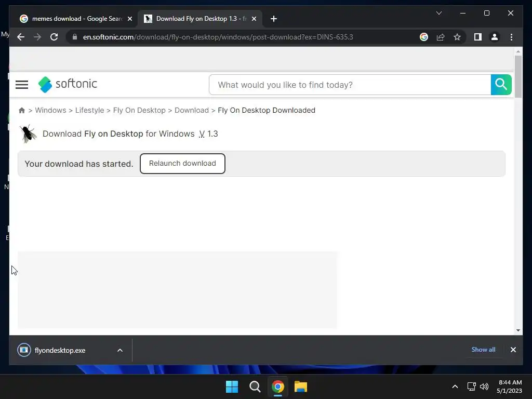Image resolution: width=532 pixels, height=399 pixels.
Task: Close Download Fly on Desktop tab
Action: (x=254, y=19)
